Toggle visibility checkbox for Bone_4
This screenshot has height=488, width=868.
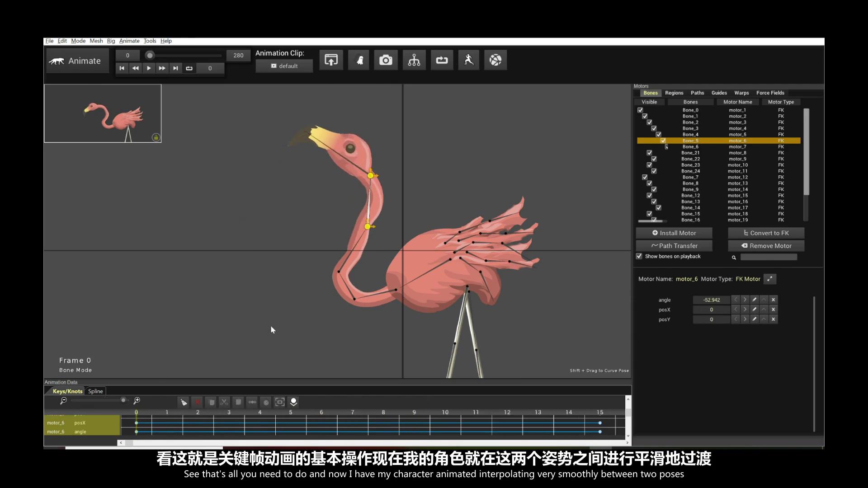point(658,135)
